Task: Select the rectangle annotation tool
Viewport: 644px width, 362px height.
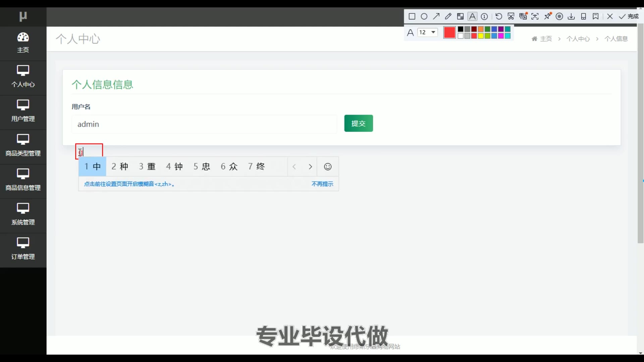Action: 412,16
